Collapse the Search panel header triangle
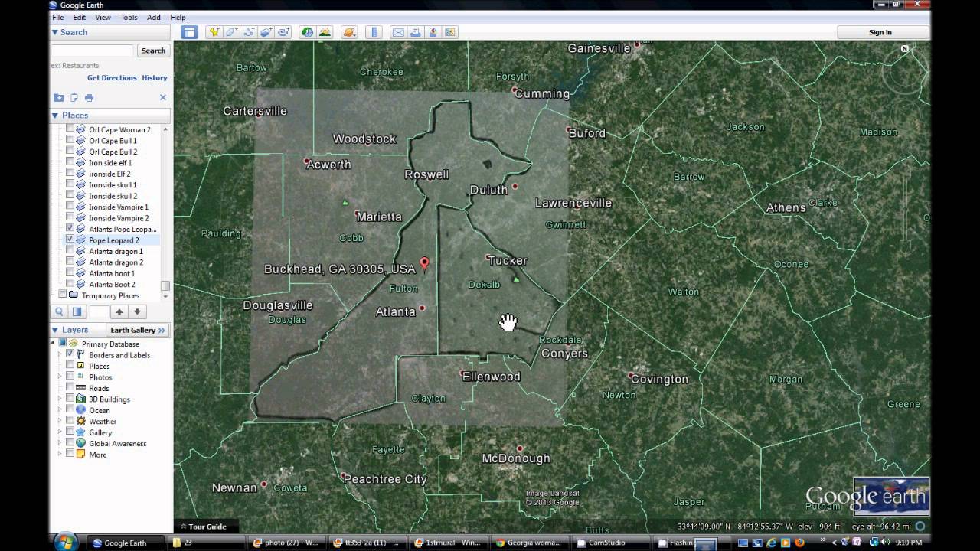This screenshot has height=551, width=980. click(55, 32)
